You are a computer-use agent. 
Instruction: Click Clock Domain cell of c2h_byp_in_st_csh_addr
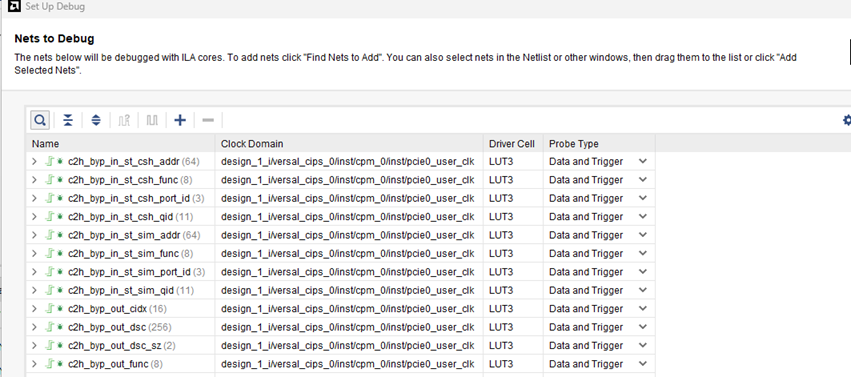[349, 161]
